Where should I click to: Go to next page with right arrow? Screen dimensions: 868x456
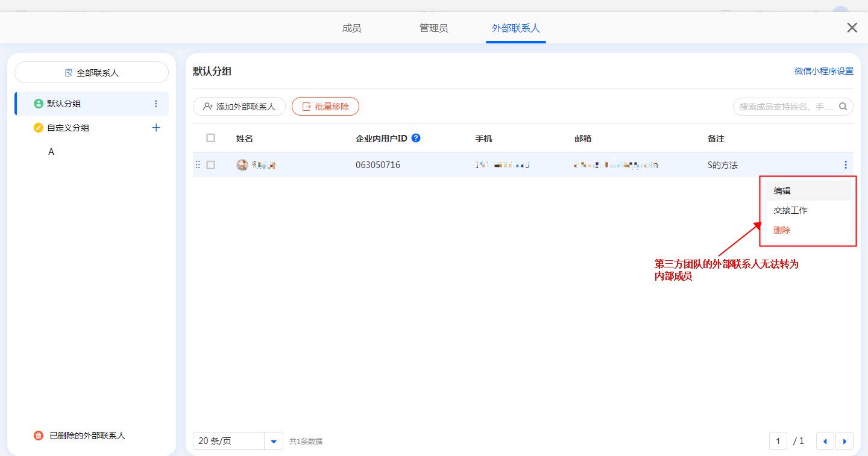(x=844, y=441)
